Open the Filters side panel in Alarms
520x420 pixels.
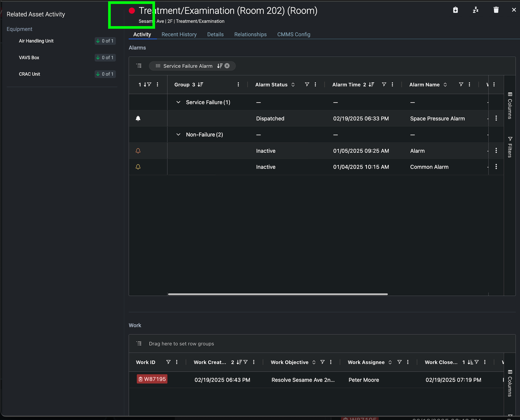coord(510,147)
